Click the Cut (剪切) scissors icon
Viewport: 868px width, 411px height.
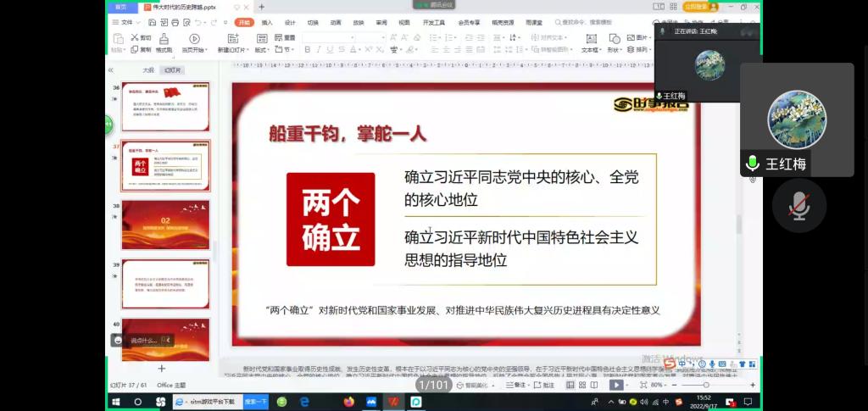[135, 38]
